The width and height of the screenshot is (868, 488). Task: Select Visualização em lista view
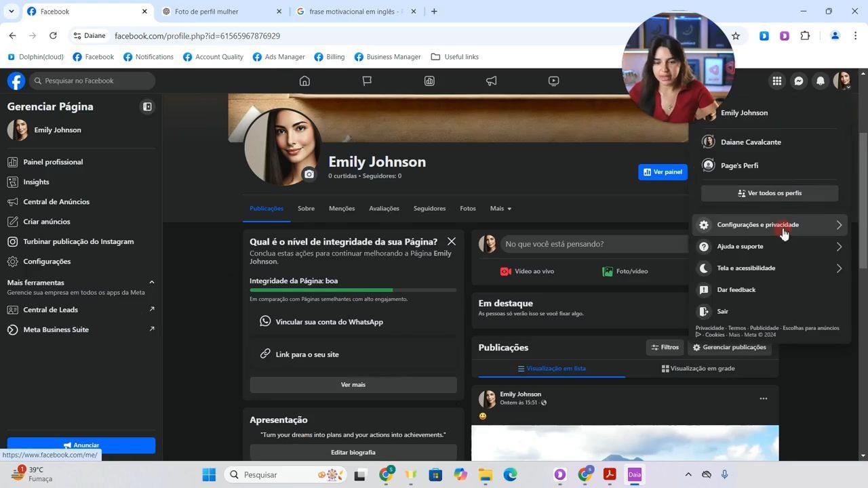(551, 369)
